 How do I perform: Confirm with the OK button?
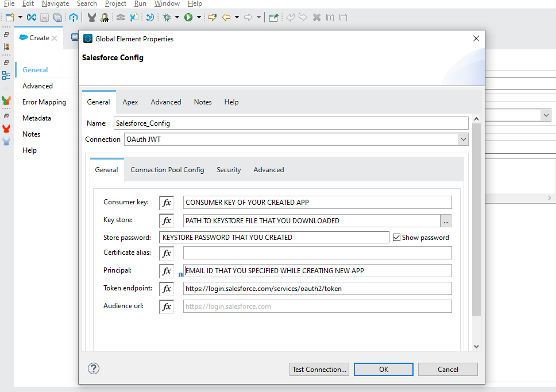(x=384, y=369)
